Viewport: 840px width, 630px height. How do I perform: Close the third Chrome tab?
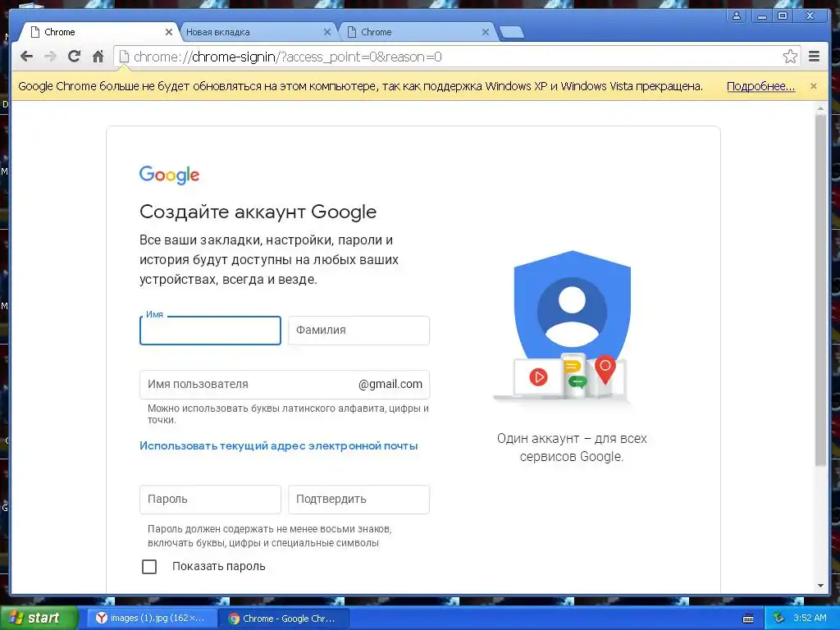[486, 32]
